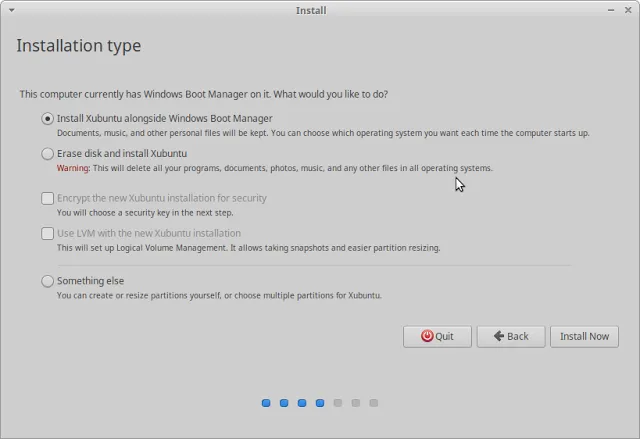Enable Encrypt the new Xubuntu installation checkbox

coord(47,198)
